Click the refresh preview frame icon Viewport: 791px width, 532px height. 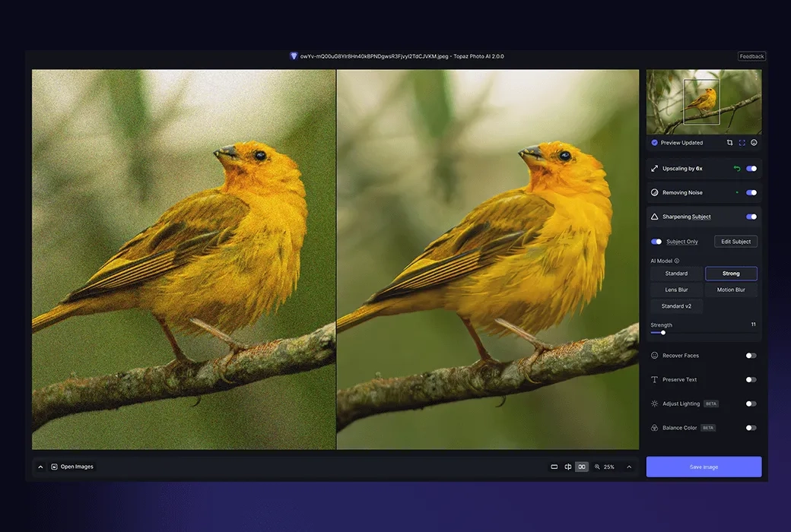(x=742, y=143)
